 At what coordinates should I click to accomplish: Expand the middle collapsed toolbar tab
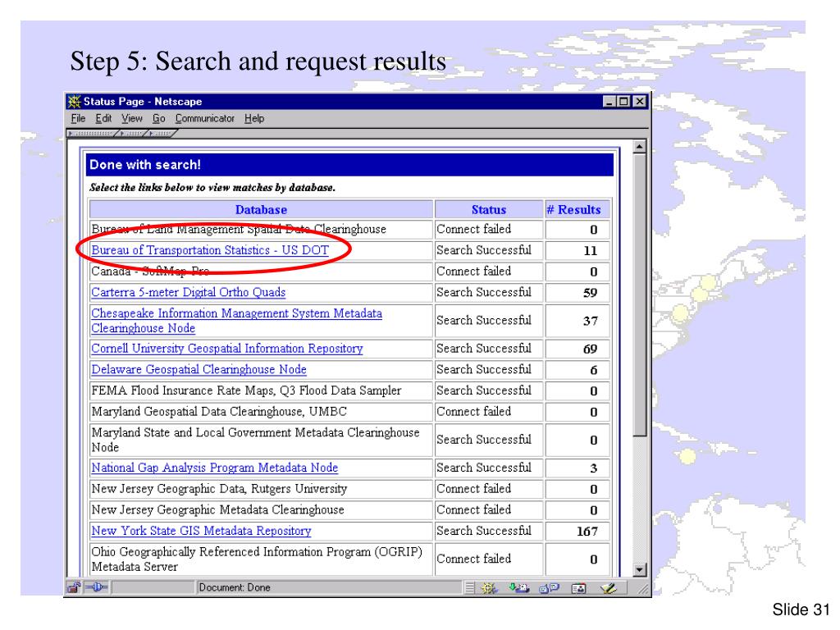point(132,133)
